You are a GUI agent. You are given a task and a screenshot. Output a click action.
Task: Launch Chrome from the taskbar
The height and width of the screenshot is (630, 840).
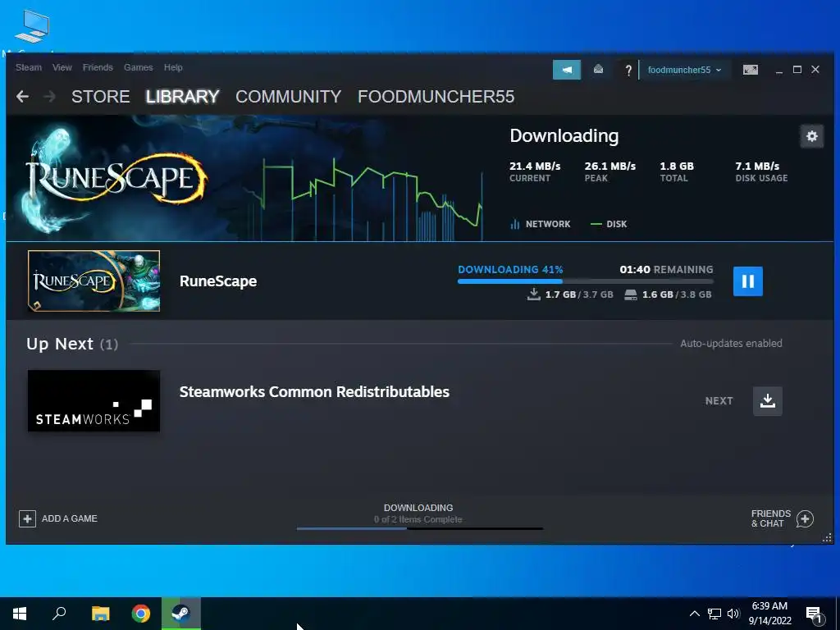(x=141, y=614)
